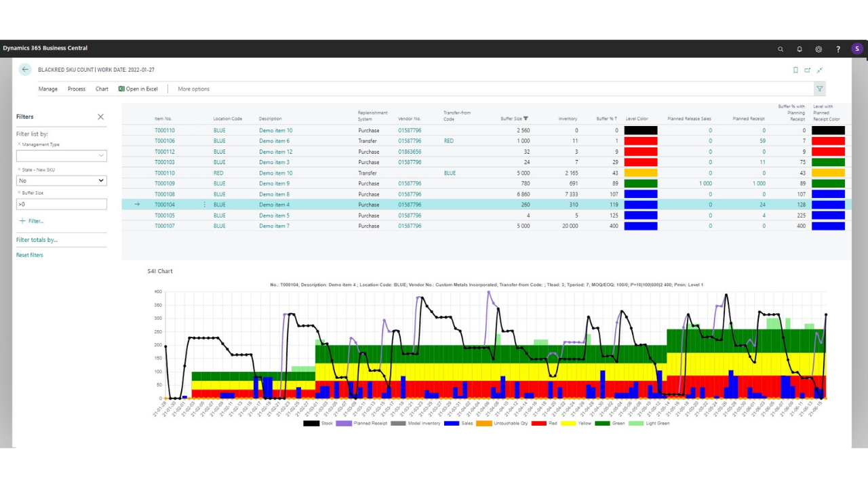Click Planned Receipt value 24 for T000104
This screenshot has width=868, height=488.
762,205
